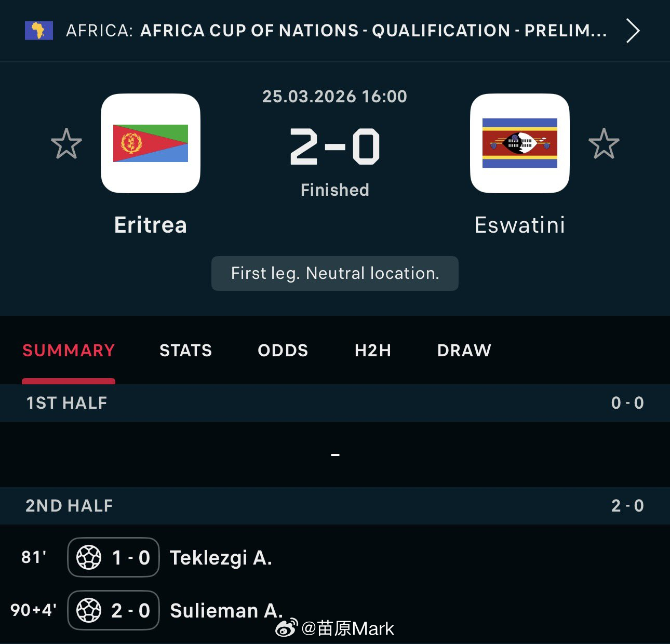Favorite Eswatini with the star icon
670x644 pixels.
[x=604, y=143]
